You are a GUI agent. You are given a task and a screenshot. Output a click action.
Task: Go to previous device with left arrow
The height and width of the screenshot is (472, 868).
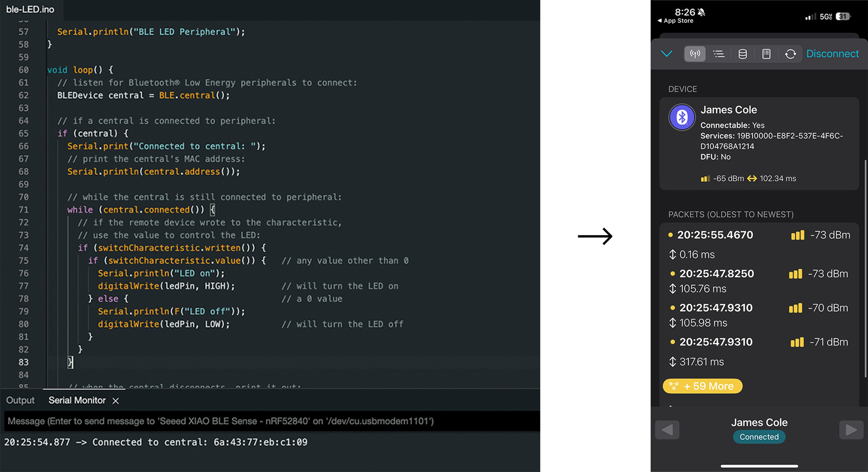click(x=667, y=430)
